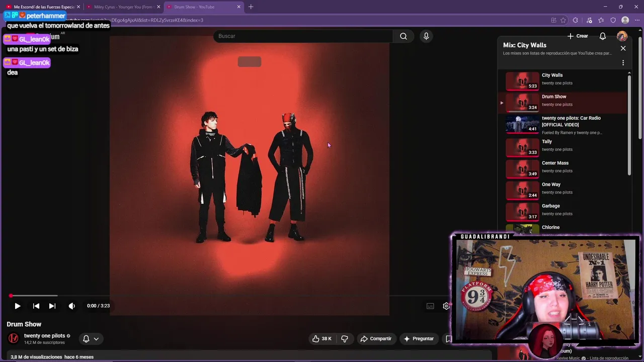Click the Crear button
This screenshot has width=644, height=362.
click(578, 36)
